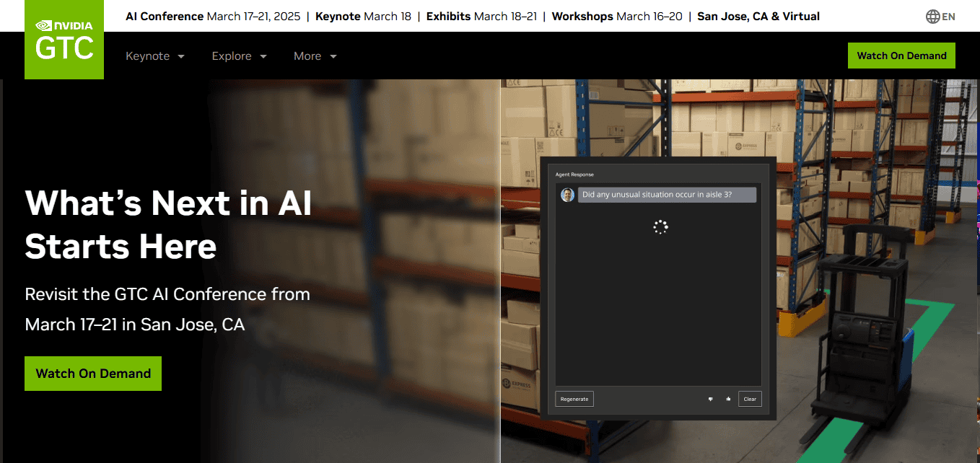Expand the Explore dropdown menu
This screenshot has width=980, height=463.
click(240, 56)
